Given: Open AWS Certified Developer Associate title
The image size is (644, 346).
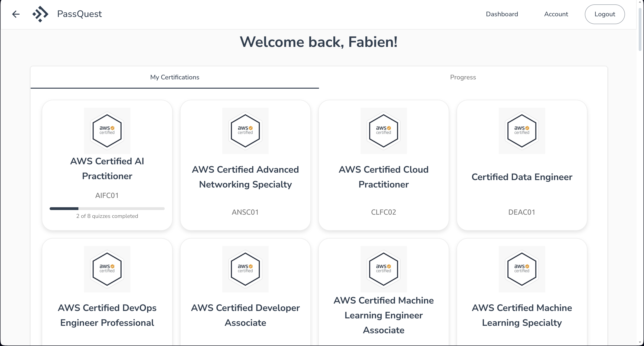Looking at the screenshot, I should point(245,315).
